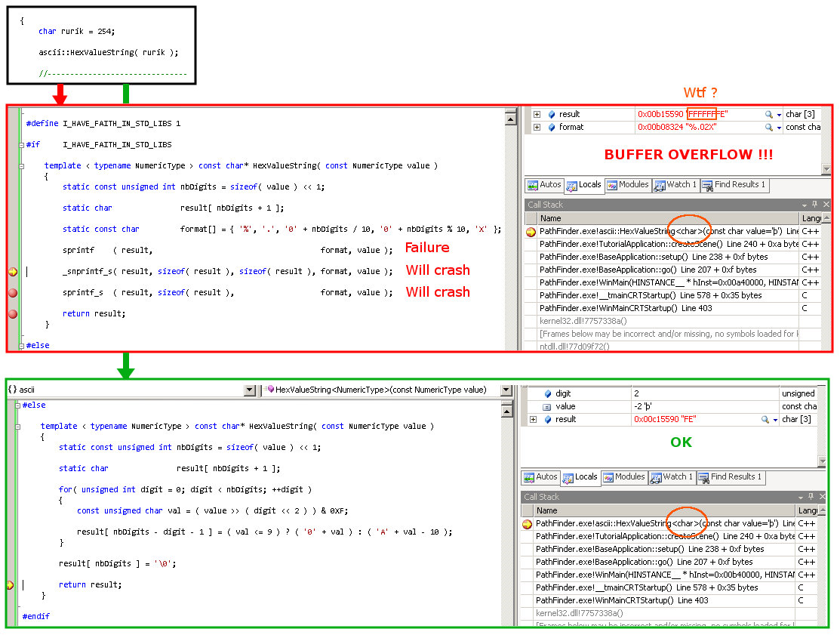Close the upper Call Stack panel
Screen dimensions: 840x635
coord(826,204)
